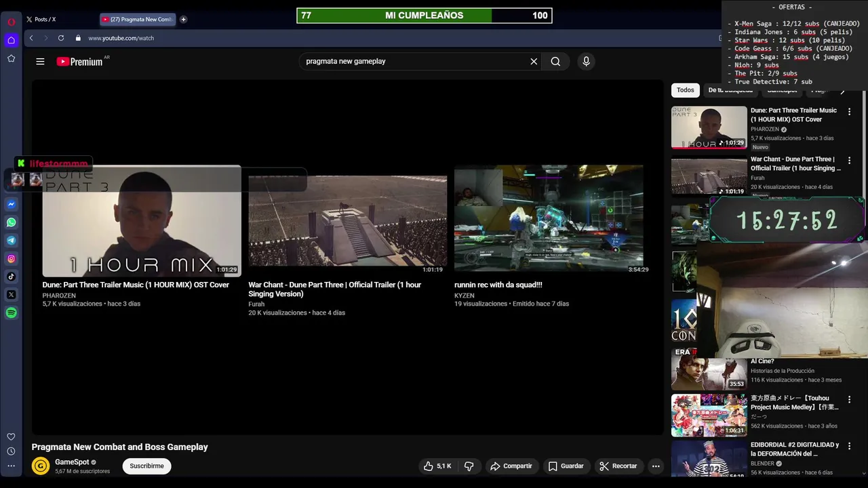Open WhatsApp in the Opera sidebar

(12, 222)
